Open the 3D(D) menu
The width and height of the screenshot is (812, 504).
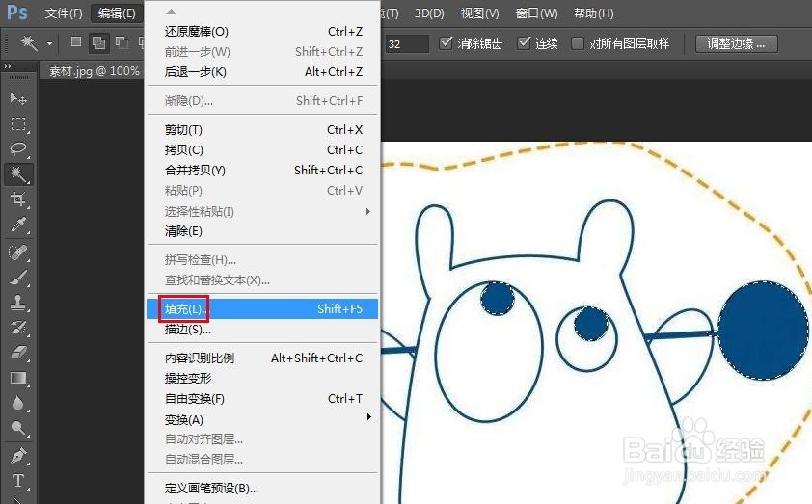pos(429,13)
